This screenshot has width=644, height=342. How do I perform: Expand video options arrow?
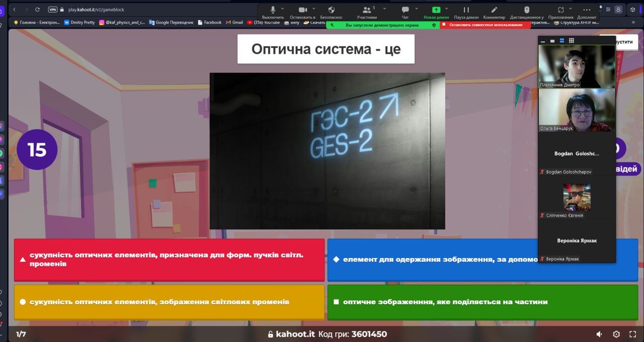313,9
